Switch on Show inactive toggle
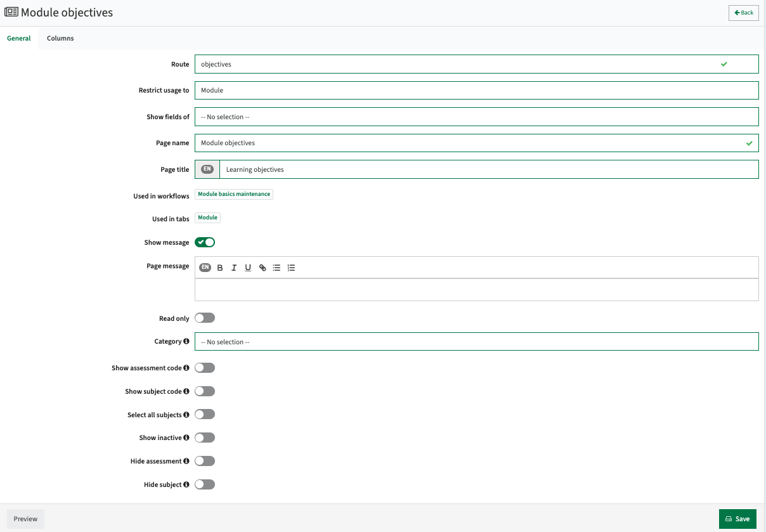Screen dimensions: 766x532 (x=205, y=438)
